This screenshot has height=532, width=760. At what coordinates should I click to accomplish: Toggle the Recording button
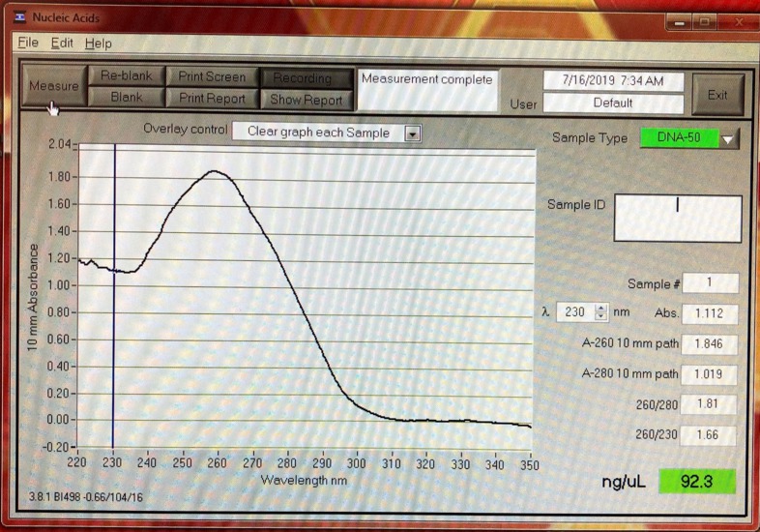click(x=302, y=77)
